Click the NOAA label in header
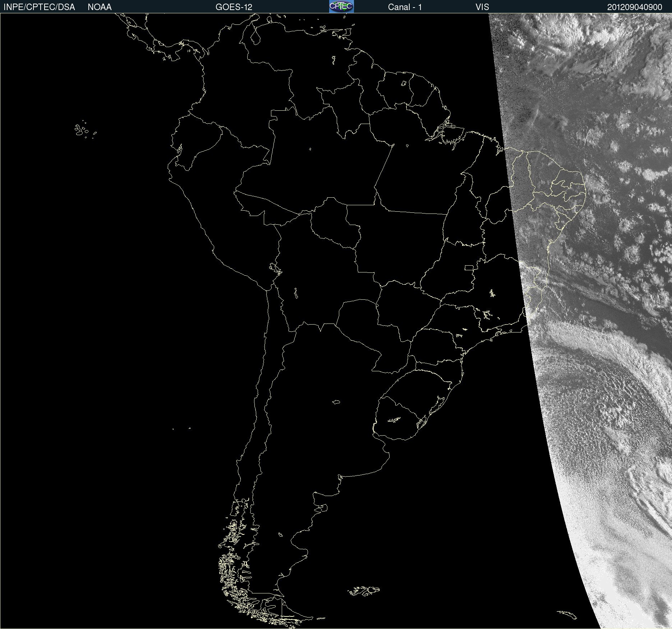The image size is (672, 629). [100, 7]
